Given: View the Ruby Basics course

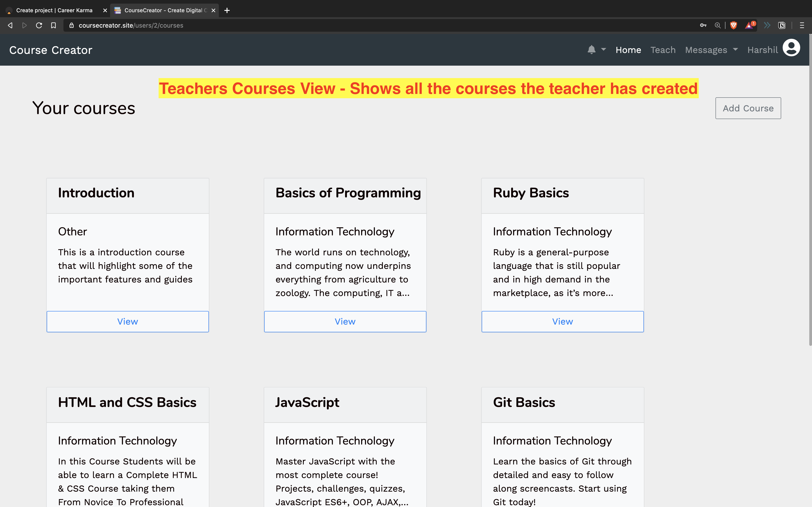Looking at the screenshot, I should point(562,322).
